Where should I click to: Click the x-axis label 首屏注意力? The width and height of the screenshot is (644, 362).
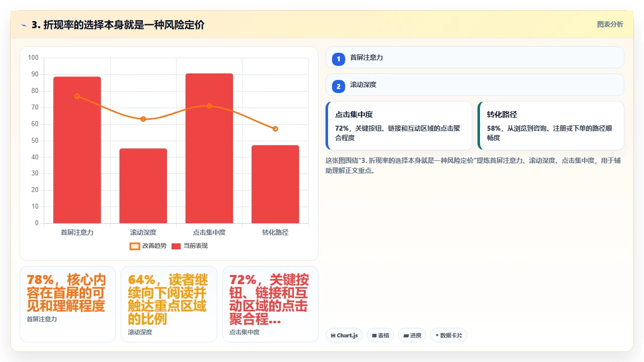click(x=77, y=232)
